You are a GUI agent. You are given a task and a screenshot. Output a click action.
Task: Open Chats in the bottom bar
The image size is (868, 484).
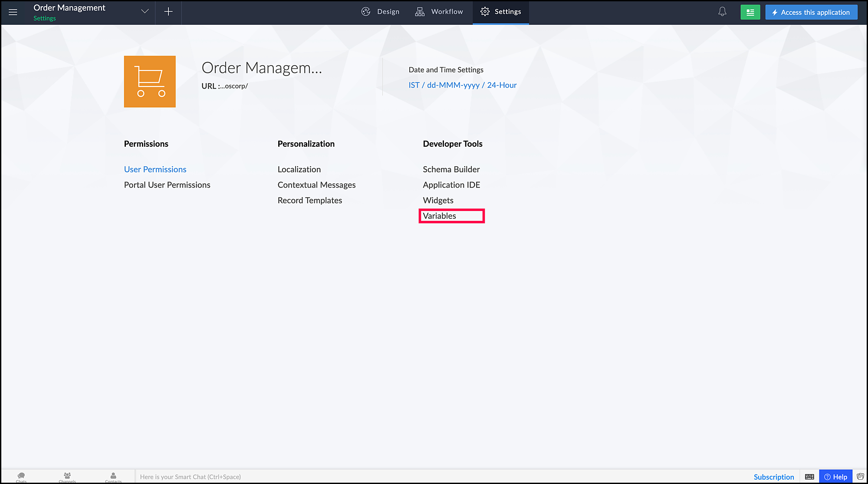(21, 477)
